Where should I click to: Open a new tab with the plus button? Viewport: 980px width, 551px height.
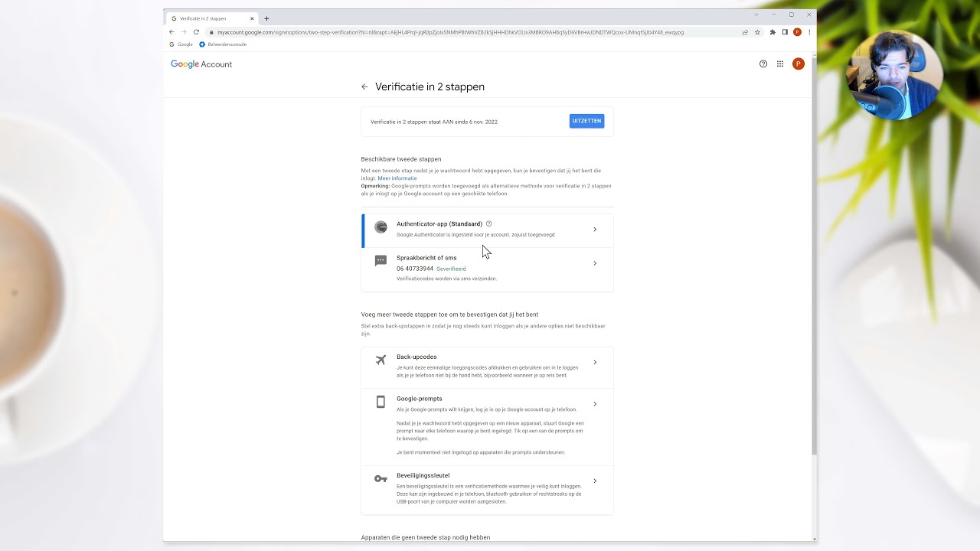266,18
